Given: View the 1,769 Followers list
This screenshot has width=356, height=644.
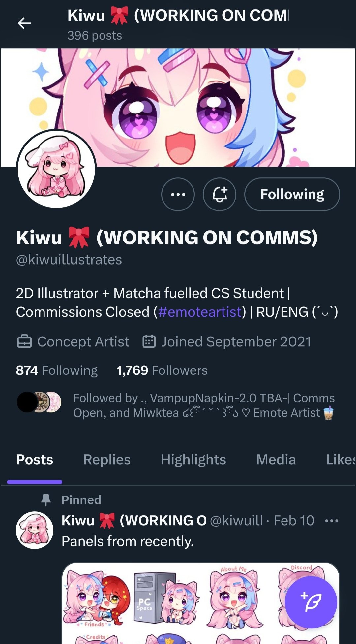Looking at the screenshot, I should pyautogui.click(x=162, y=370).
